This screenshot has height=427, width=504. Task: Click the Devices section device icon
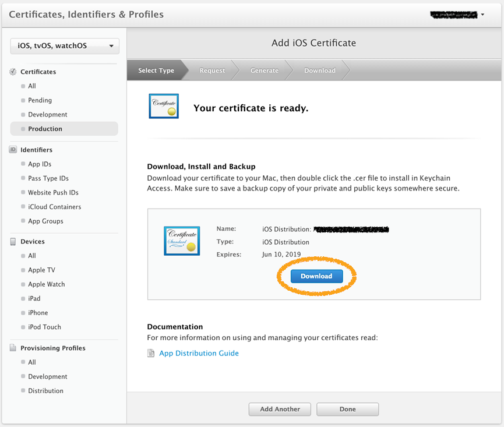[13, 242]
